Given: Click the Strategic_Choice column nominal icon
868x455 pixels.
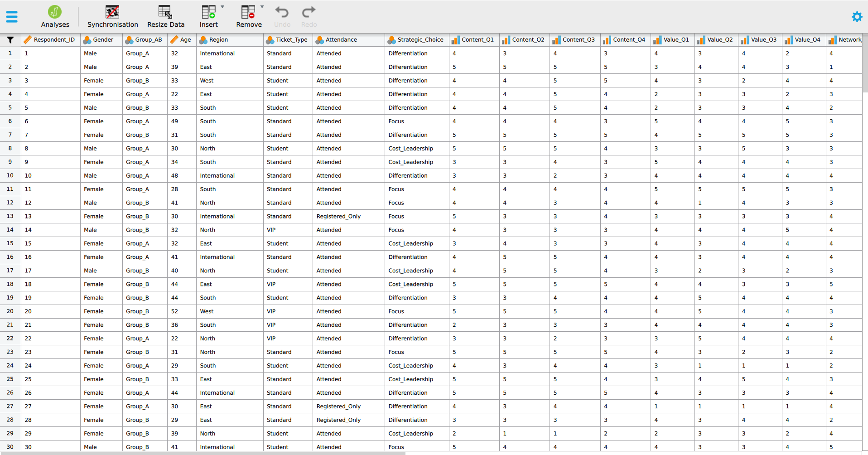Looking at the screenshot, I should (x=391, y=40).
